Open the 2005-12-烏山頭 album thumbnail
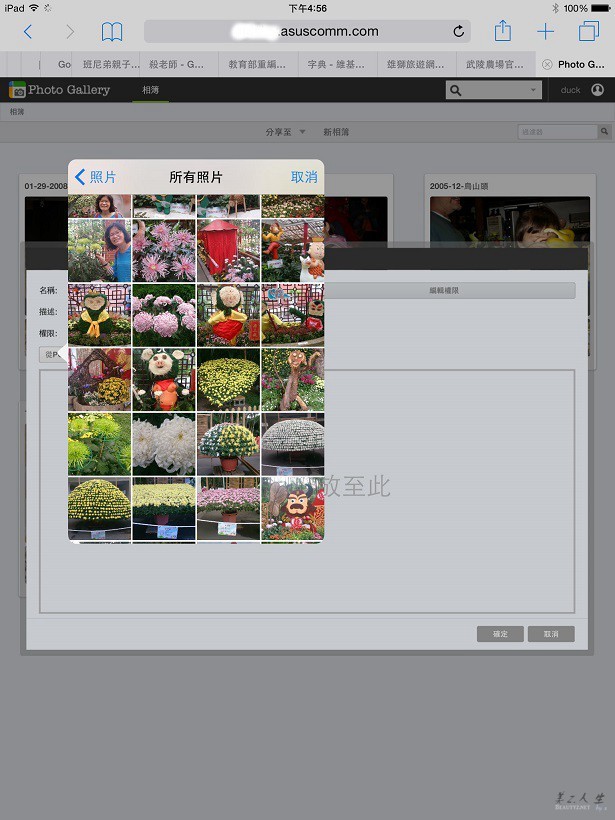Screen dimensions: 615x820 click(510, 222)
